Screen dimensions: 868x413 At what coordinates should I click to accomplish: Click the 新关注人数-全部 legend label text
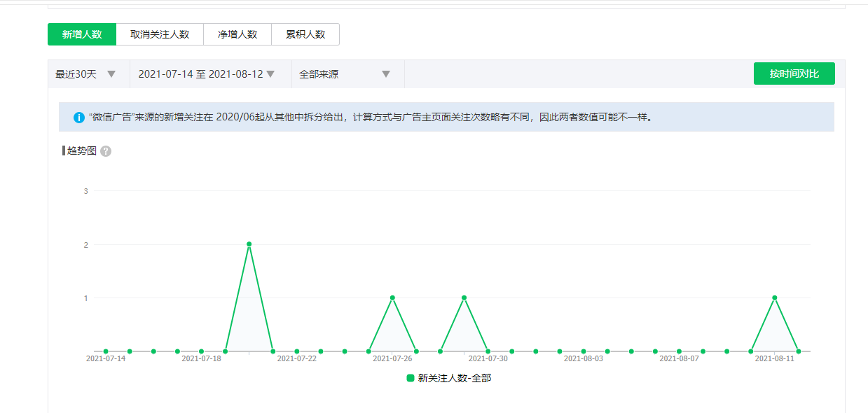coord(455,378)
